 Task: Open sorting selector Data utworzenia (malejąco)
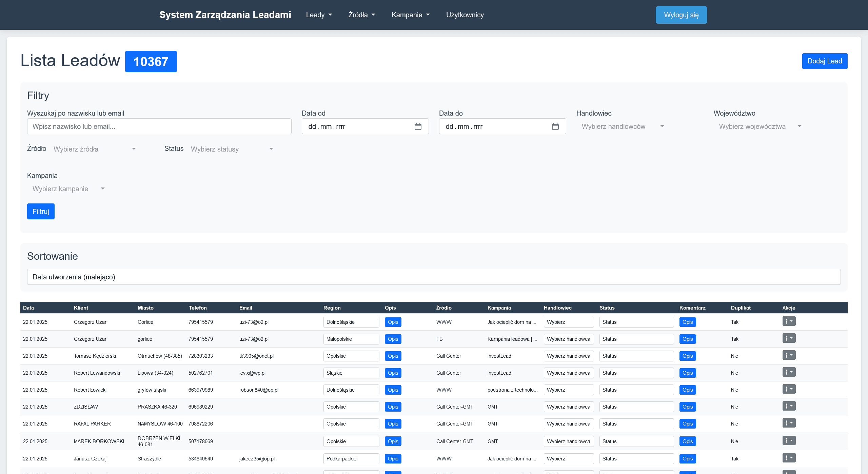(434, 277)
